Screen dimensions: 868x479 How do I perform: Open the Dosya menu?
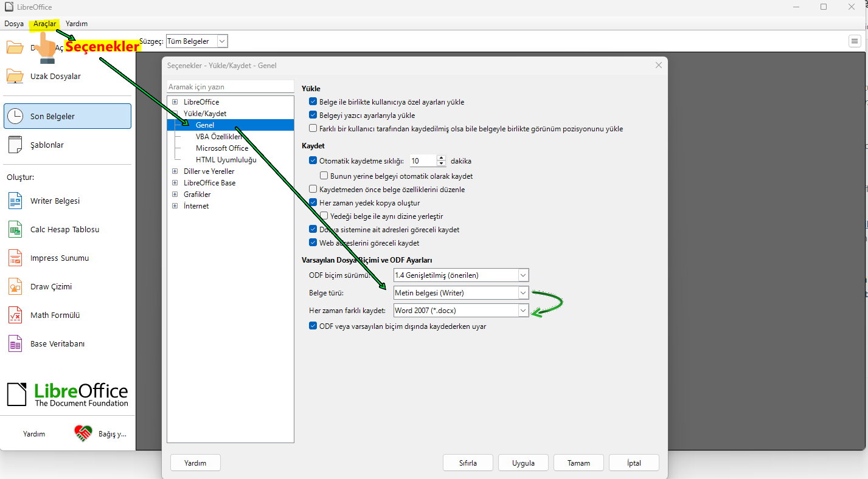tap(14, 24)
